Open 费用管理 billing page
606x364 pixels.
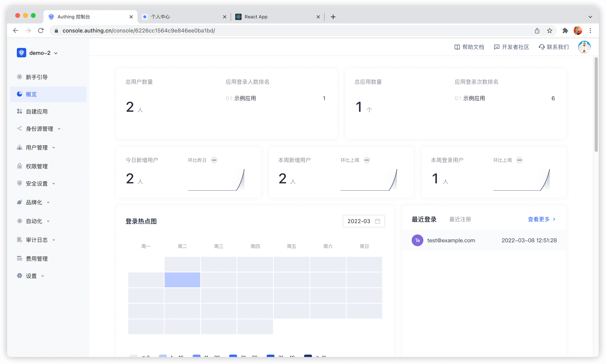tap(37, 259)
